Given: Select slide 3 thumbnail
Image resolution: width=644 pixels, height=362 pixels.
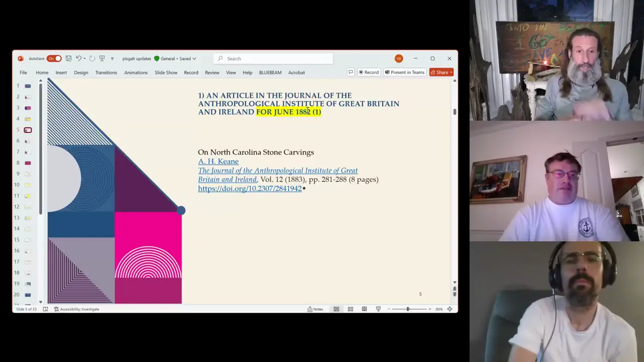Looking at the screenshot, I should (x=28, y=108).
